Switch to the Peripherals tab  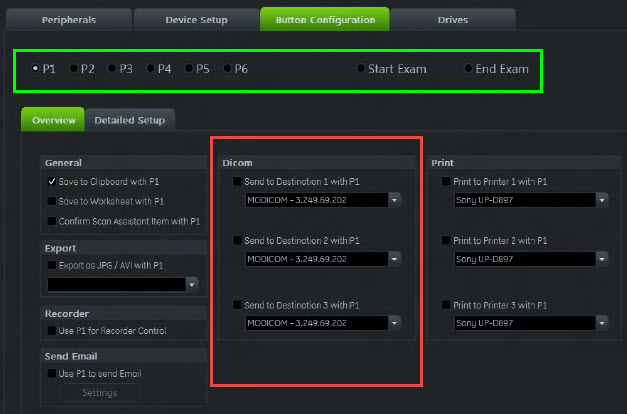point(69,20)
